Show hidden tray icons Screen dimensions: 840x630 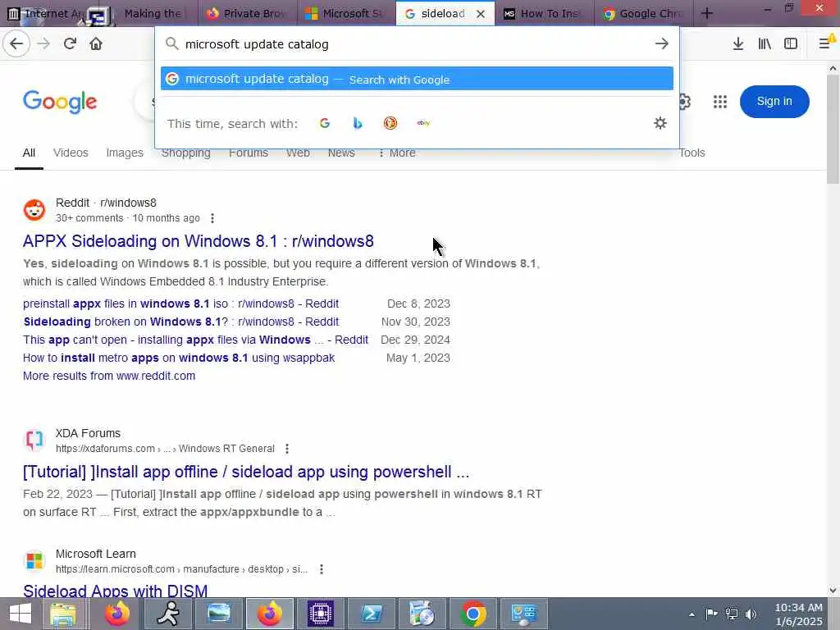pyautogui.click(x=692, y=614)
